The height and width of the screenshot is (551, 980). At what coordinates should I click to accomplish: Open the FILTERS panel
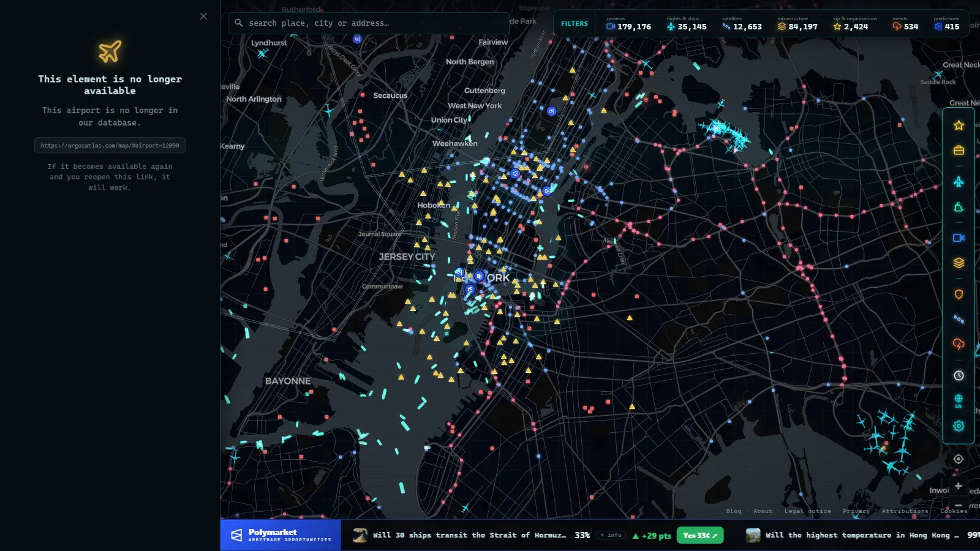[x=575, y=24]
